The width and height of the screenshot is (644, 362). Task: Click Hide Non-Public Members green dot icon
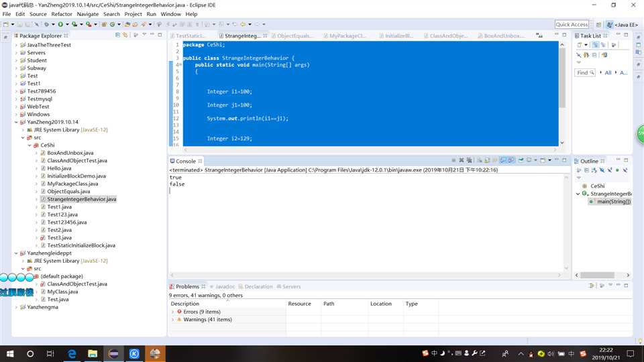617,170
